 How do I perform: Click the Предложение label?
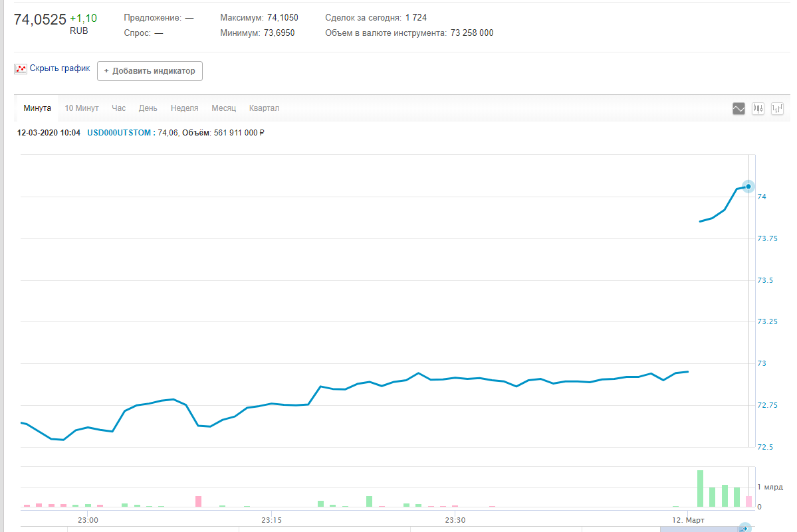click(152, 18)
